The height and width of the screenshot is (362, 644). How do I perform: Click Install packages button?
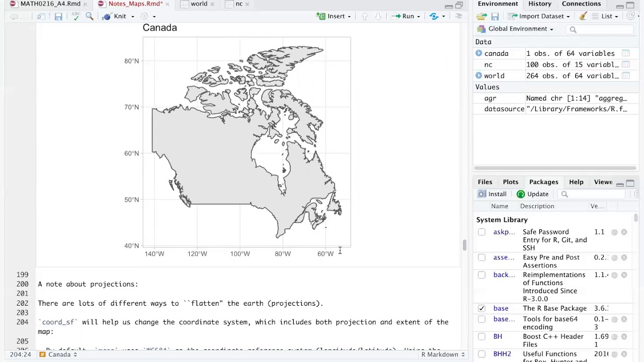492,194
